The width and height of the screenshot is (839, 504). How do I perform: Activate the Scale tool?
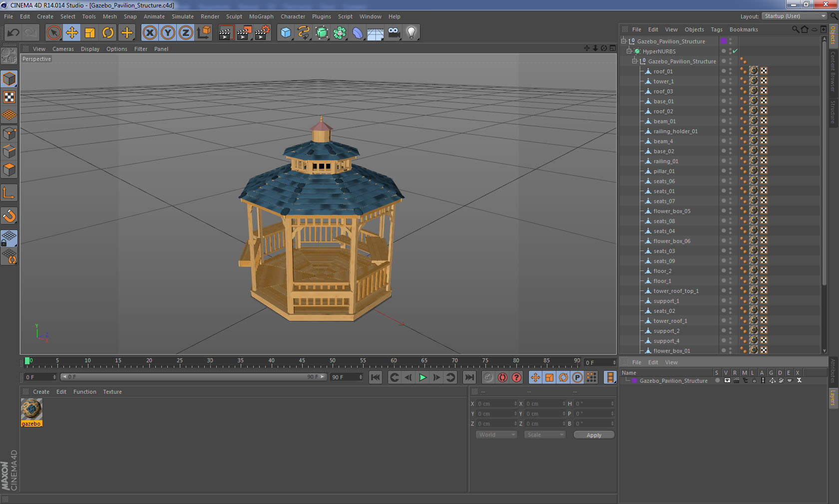coord(90,33)
